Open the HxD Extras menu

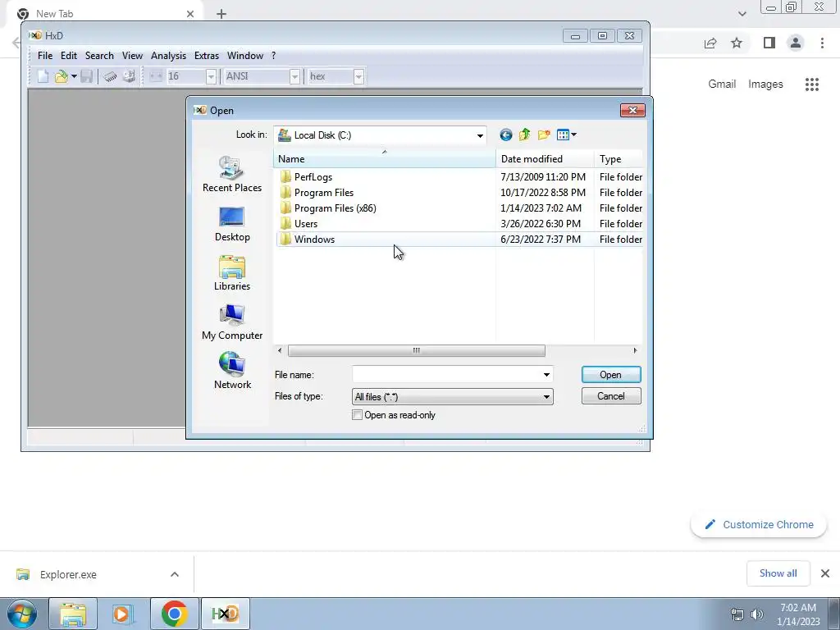pyautogui.click(x=206, y=56)
